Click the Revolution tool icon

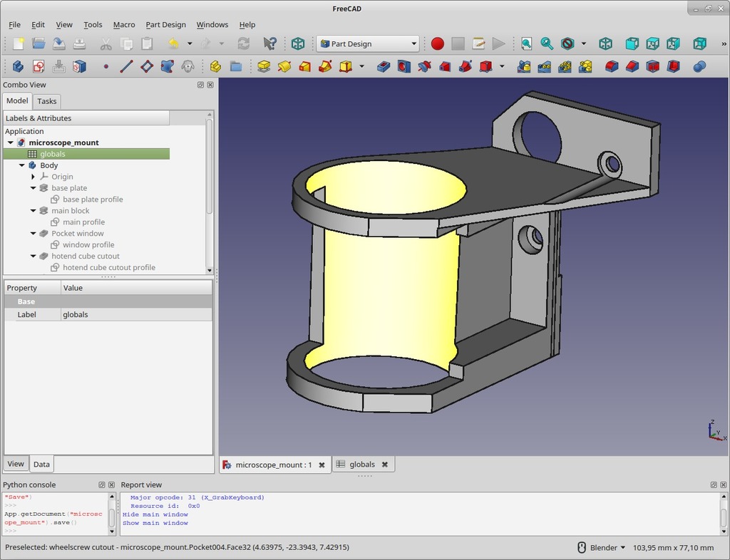tap(284, 66)
